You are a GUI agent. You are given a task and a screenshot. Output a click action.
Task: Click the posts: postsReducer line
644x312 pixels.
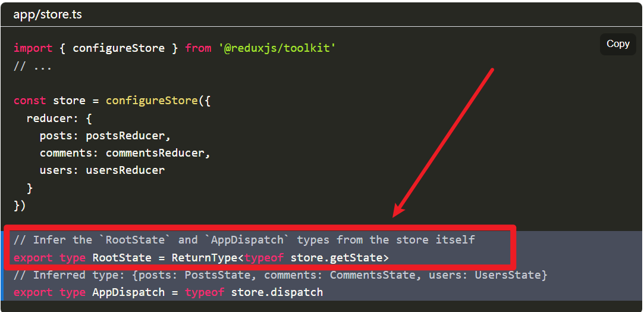[105, 136]
